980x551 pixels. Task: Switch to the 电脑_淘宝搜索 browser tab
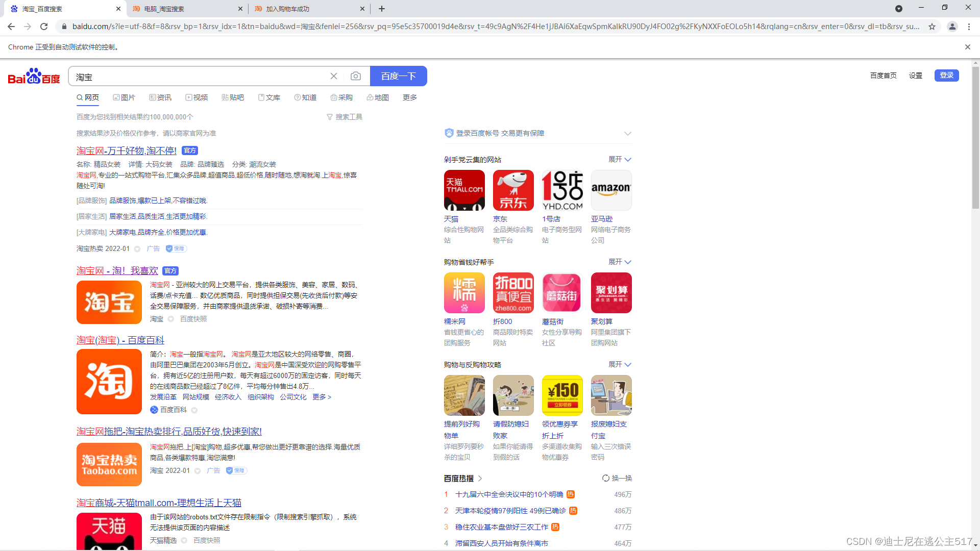(187, 9)
